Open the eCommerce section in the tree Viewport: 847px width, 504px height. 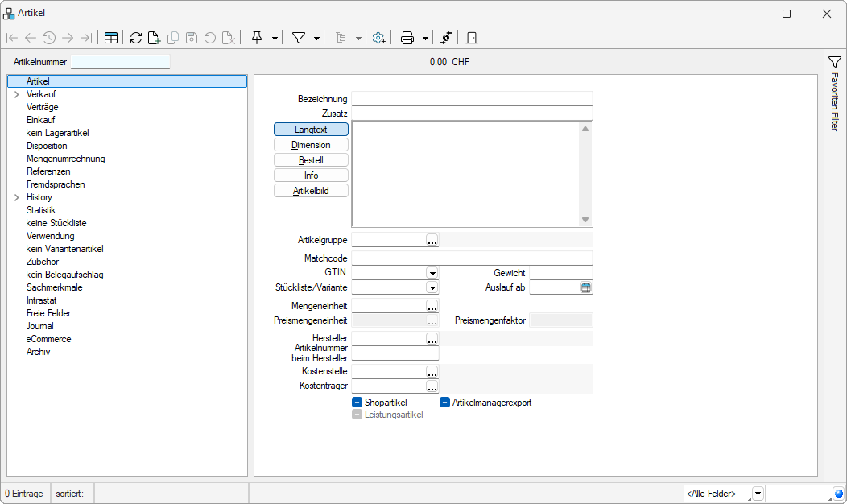coord(48,339)
